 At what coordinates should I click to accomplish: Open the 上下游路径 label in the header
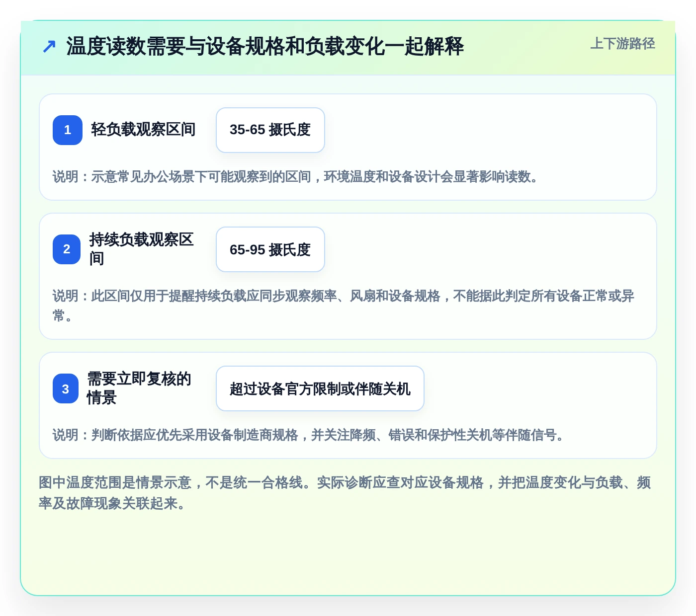pos(622,44)
